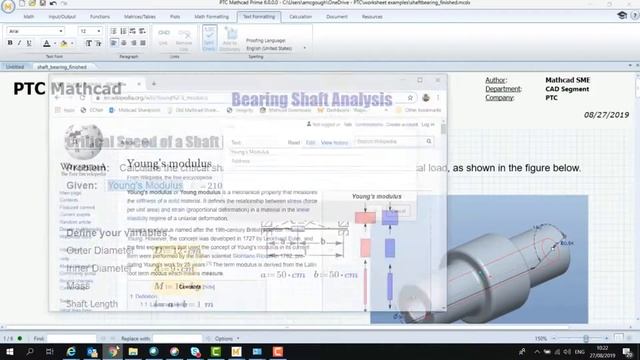This screenshot has width=640, height=360.
Task: Open Task View on the taskbar
Action: pyautogui.click(x=50, y=352)
